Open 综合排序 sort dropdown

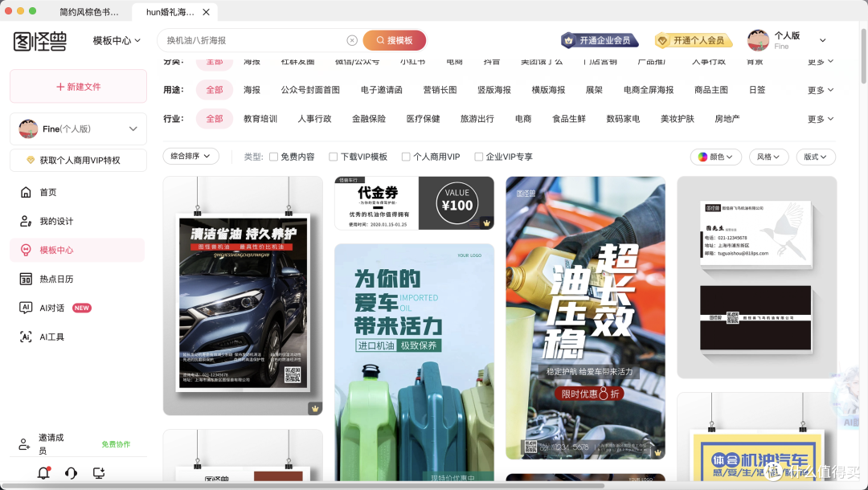point(190,157)
